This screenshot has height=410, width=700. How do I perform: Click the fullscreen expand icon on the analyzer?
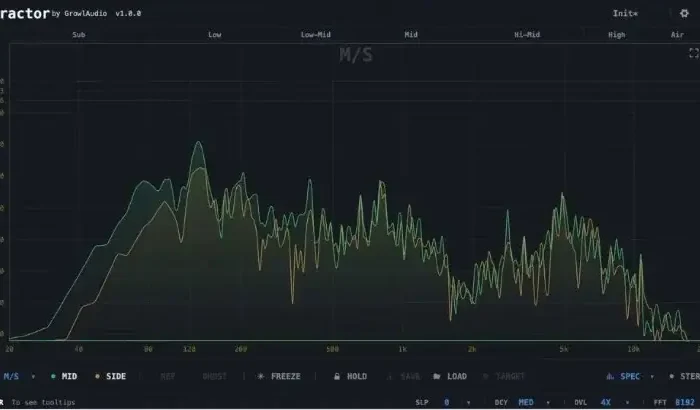(694, 53)
